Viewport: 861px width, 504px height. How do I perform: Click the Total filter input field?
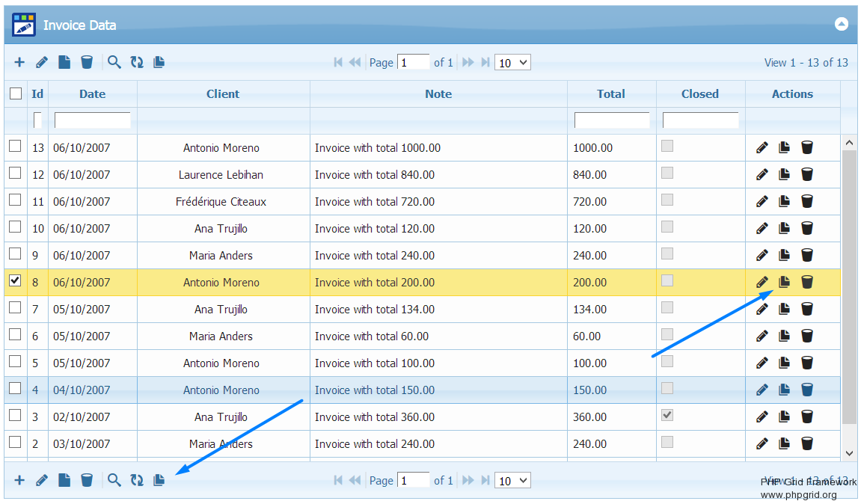click(611, 120)
